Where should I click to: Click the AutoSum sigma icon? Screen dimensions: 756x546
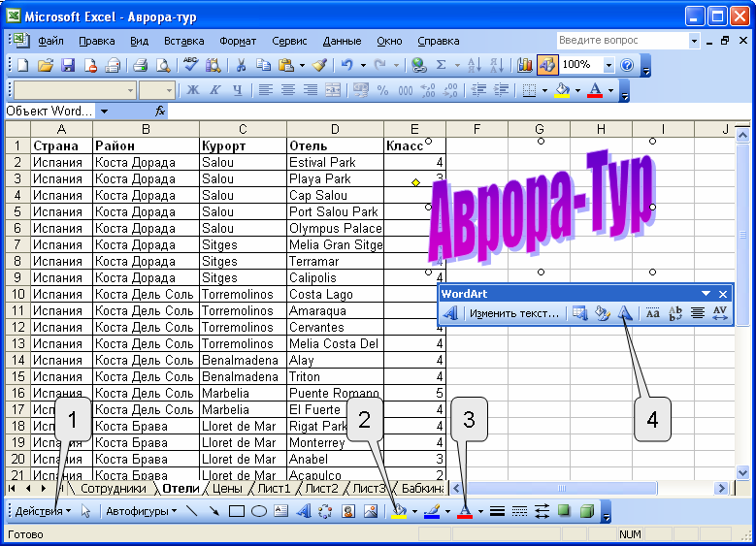pyautogui.click(x=441, y=65)
